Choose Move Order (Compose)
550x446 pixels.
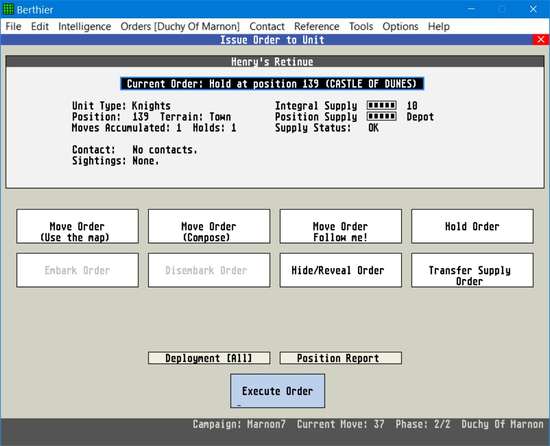pos(209,226)
